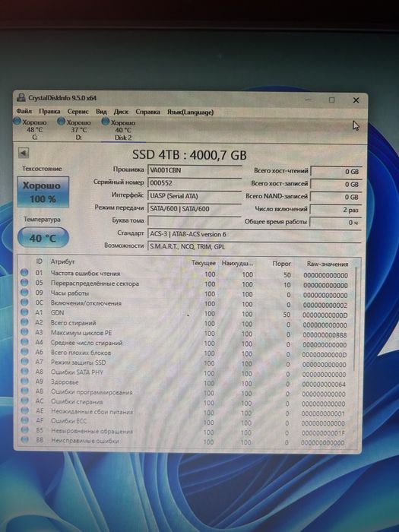Select the Частота ошибок чтения row text
The image size is (399, 532).
(x=85, y=273)
